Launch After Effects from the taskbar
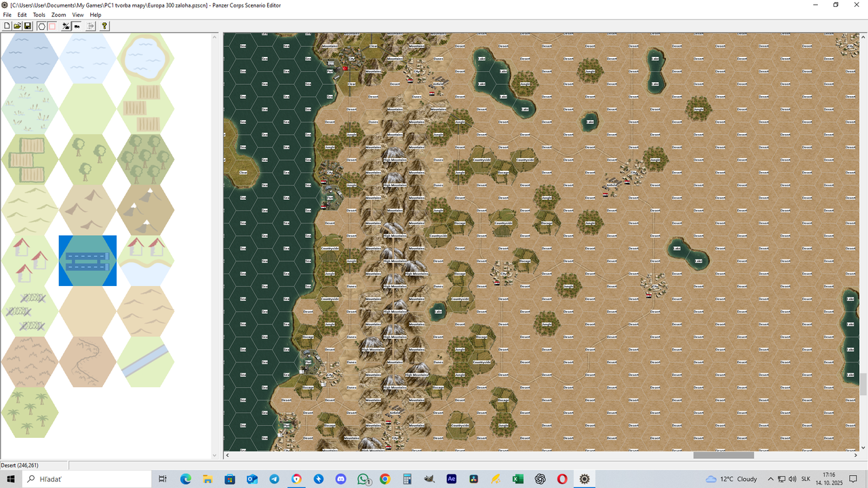 (x=452, y=479)
